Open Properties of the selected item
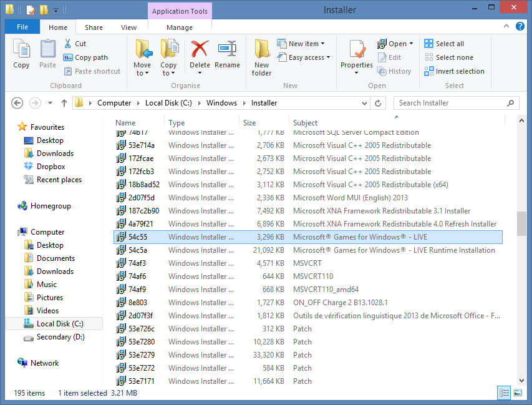 357,54
